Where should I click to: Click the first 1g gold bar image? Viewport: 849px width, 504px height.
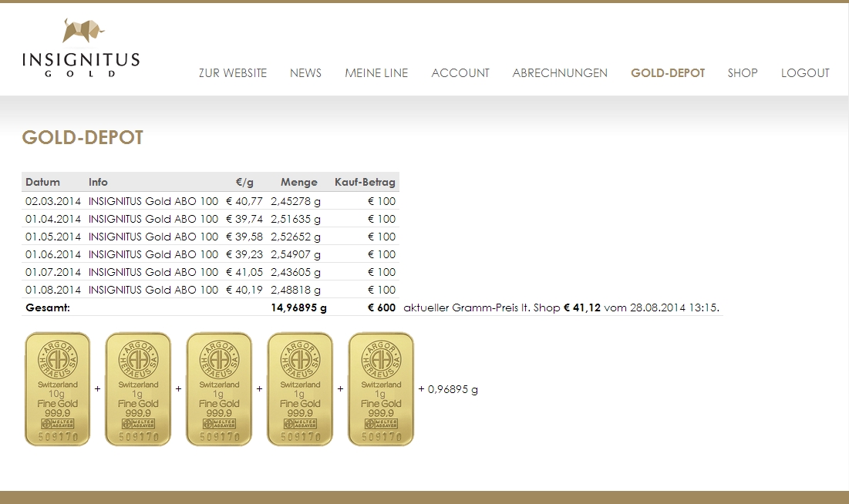(x=138, y=389)
